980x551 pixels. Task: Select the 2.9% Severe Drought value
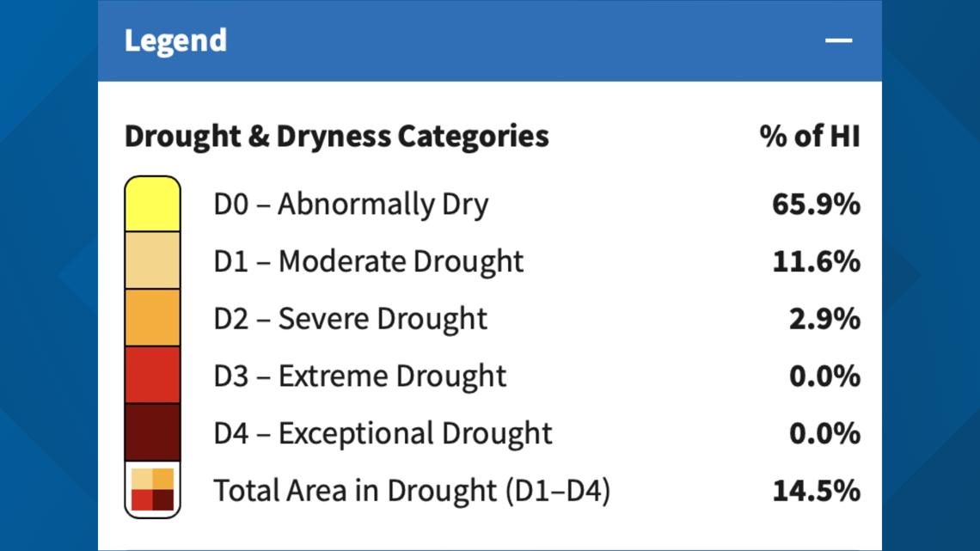824,319
